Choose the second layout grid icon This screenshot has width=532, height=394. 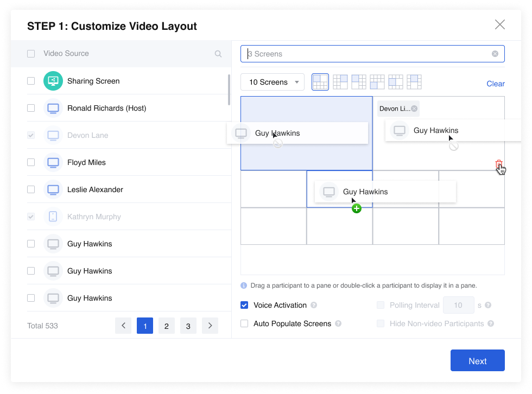point(340,82)
